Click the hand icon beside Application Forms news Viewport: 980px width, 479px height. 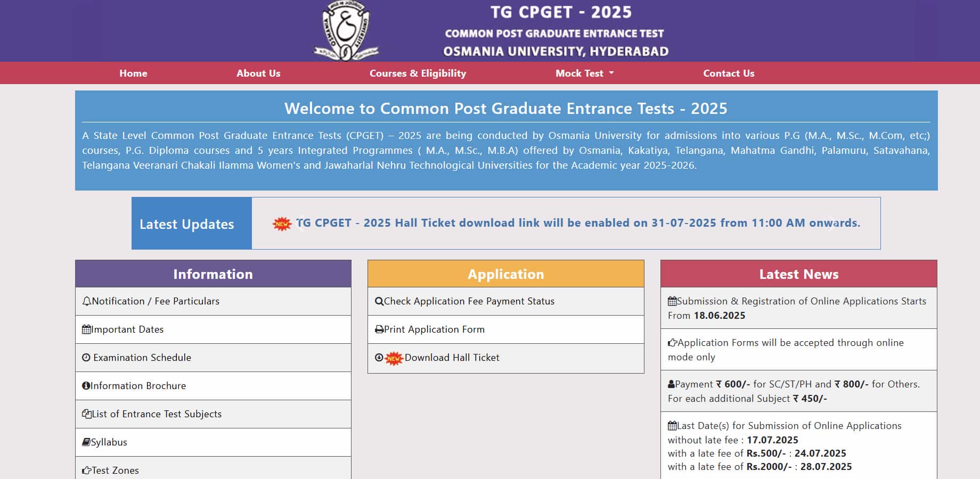673,343
